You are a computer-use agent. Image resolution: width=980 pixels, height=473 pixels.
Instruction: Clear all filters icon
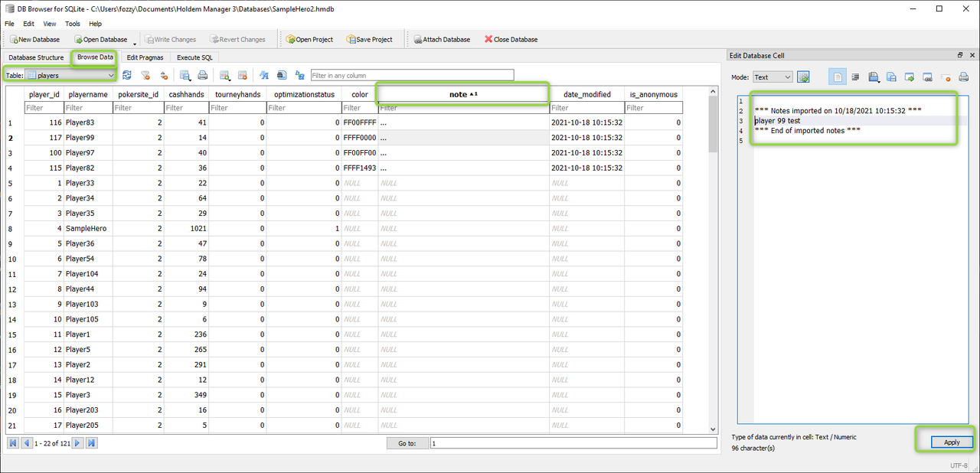[x=145, y=75]
